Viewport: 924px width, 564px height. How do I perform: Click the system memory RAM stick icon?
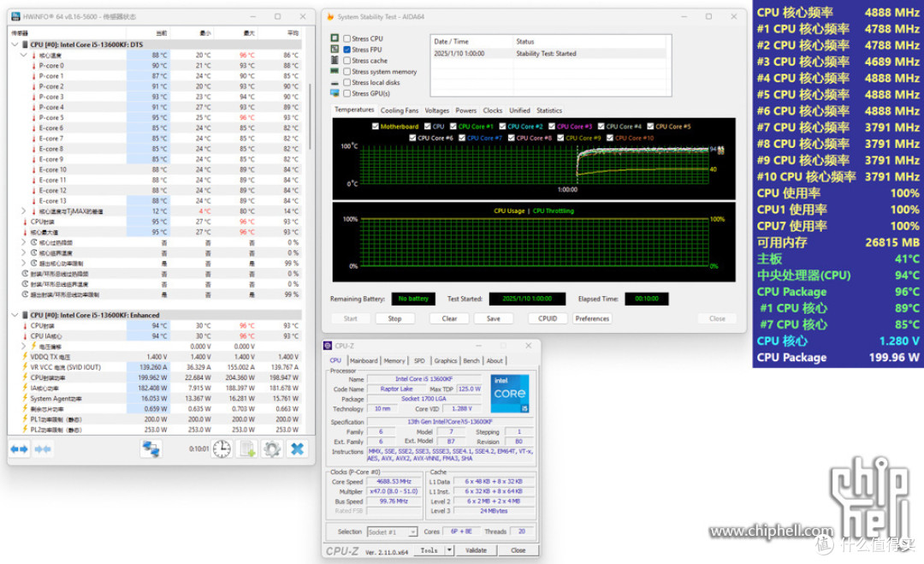[335, 71]
